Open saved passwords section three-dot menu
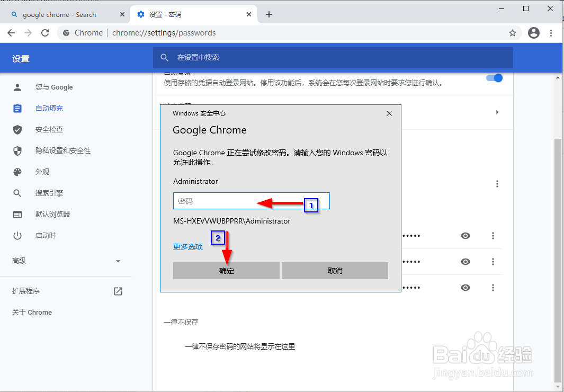This screenshot has width=564, height=392. (497, 184)
